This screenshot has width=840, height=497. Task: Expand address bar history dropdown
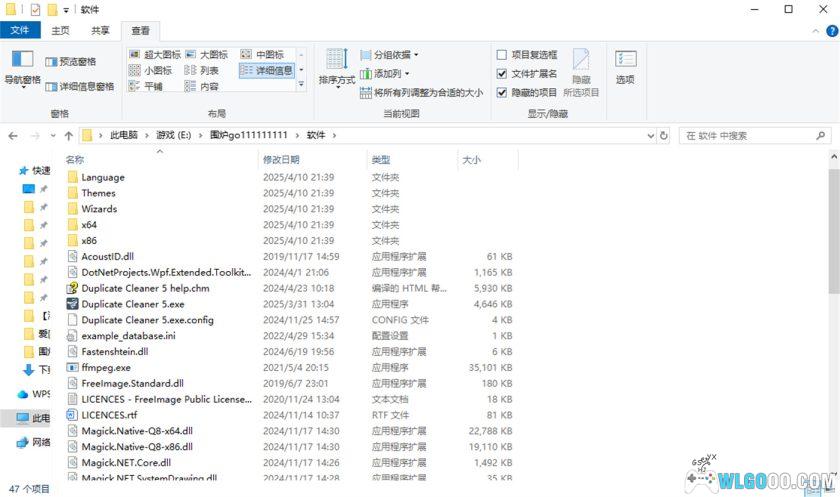(x=650, y=136)
